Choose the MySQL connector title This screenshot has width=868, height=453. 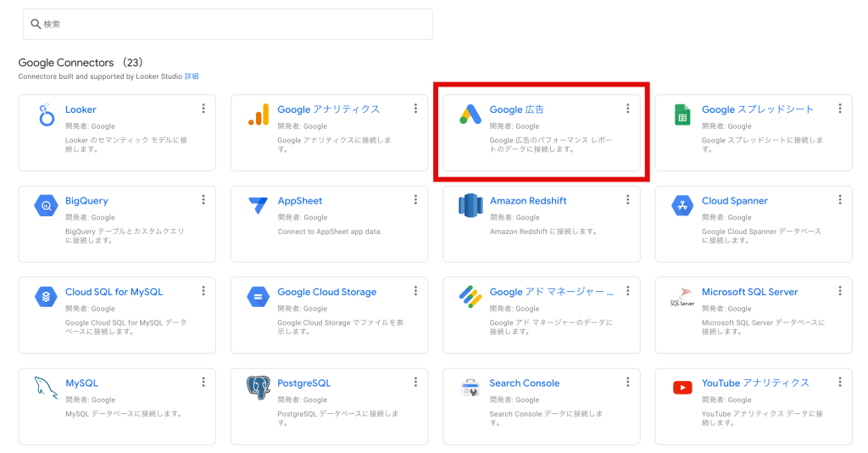pyautogui.click(x=81, y=383)
